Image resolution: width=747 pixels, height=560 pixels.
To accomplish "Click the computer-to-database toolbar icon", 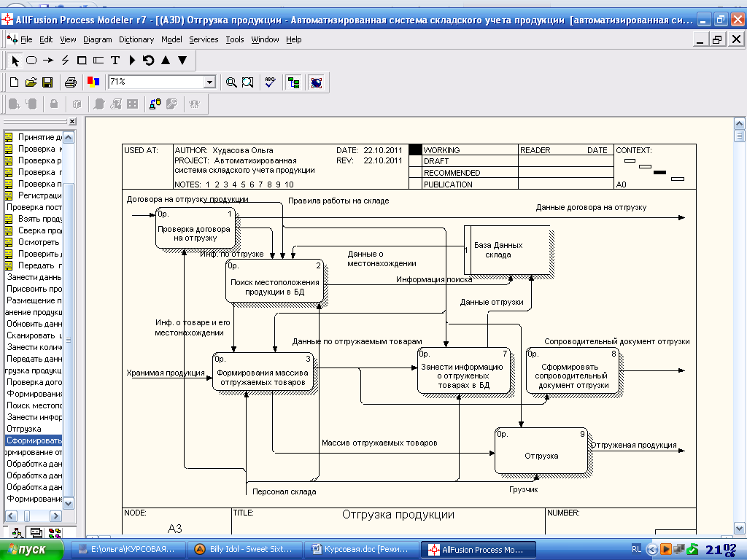I will coord(155,104).
